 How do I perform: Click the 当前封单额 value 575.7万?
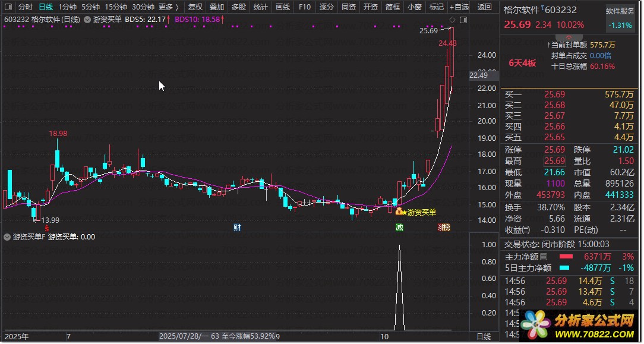click(x=602, y=45)
